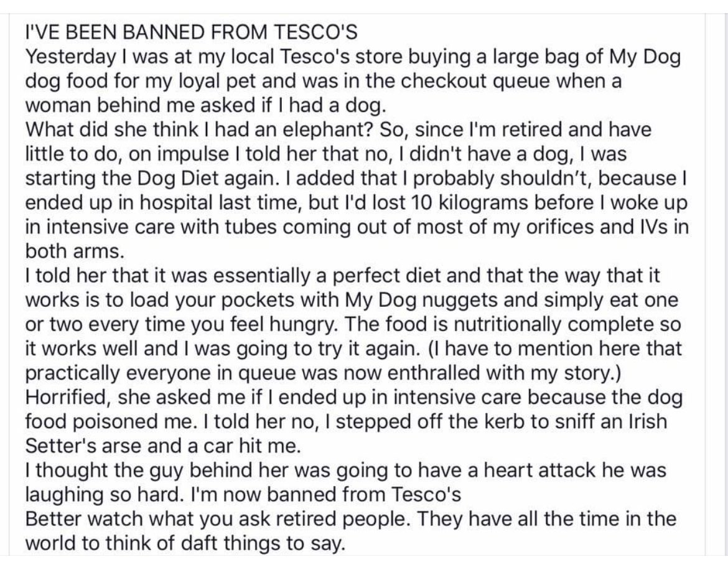Click the line starting "ended up in hospital"
This screenshot has width=728, height=580.
[356, 203]
